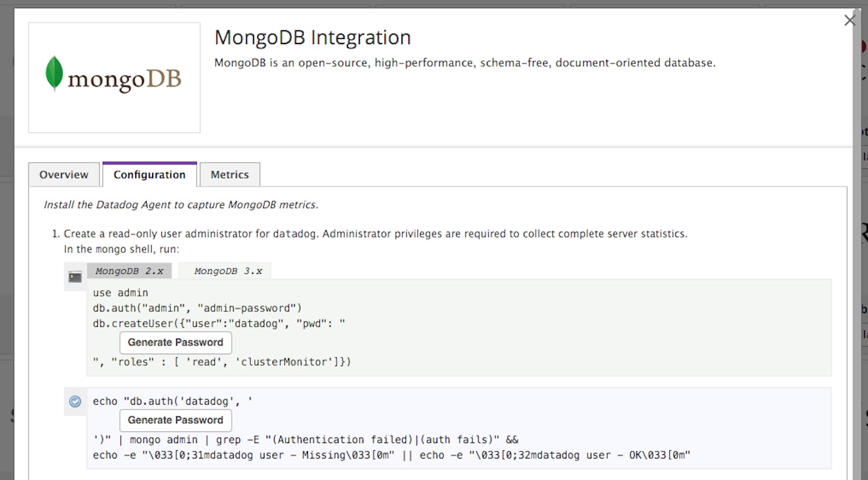
Task: Click the terminal icon beside the code snippet
Action: [75, 276]
